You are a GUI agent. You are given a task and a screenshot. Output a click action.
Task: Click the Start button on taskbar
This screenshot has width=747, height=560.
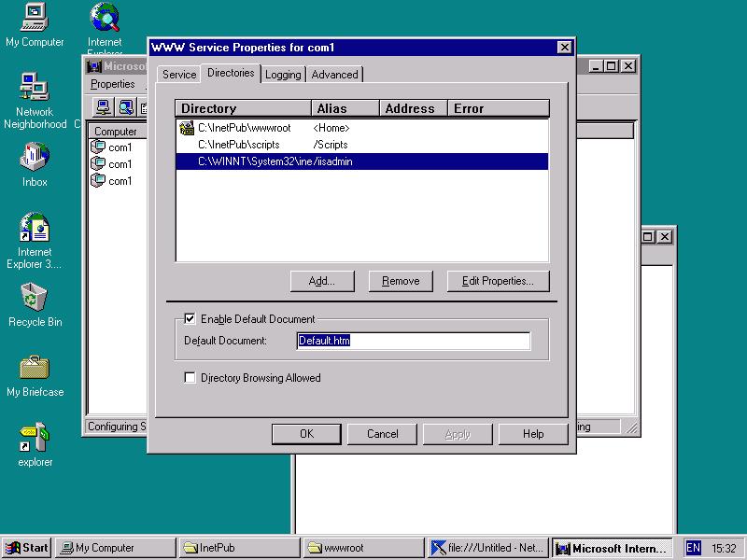[26, 548]
